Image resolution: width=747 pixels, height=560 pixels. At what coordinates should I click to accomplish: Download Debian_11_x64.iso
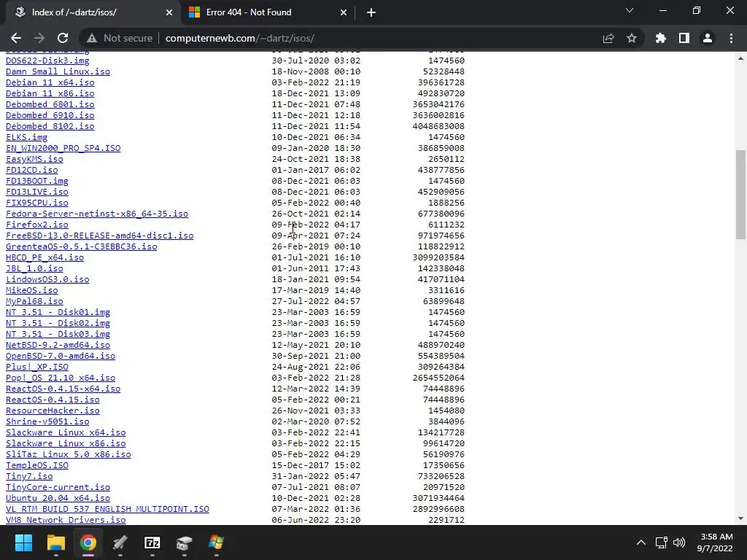(x=50, y=82)
